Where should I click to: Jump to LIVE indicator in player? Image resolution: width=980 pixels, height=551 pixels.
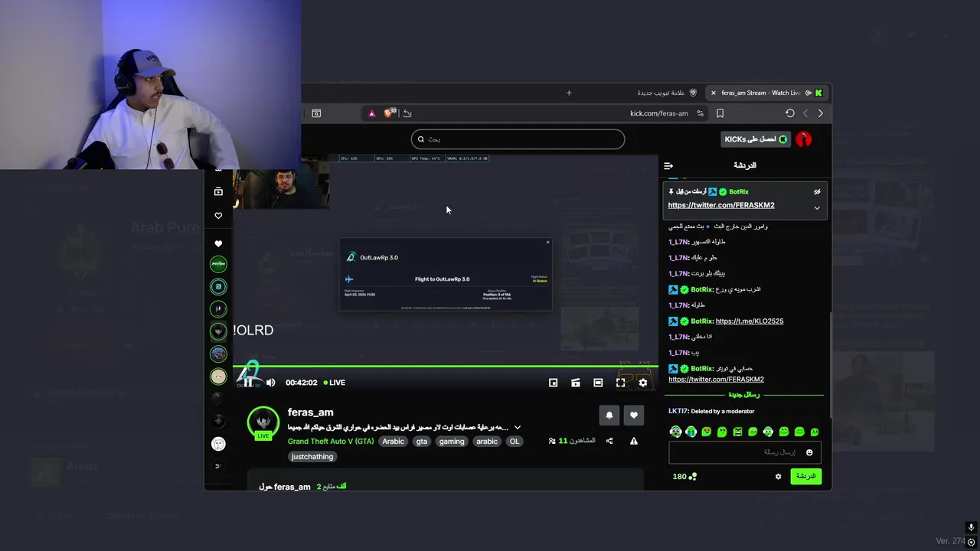click(335, 383)
